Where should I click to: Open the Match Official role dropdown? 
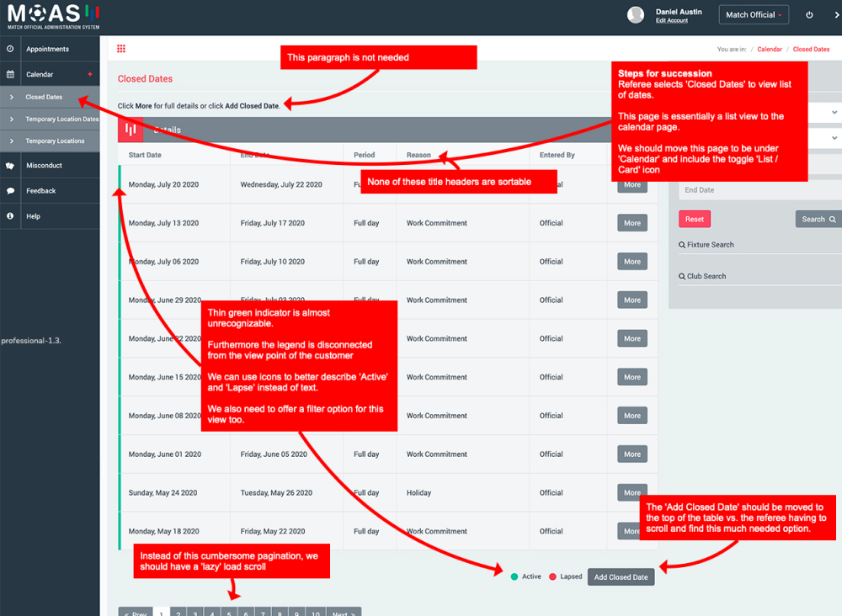(754, 15)
